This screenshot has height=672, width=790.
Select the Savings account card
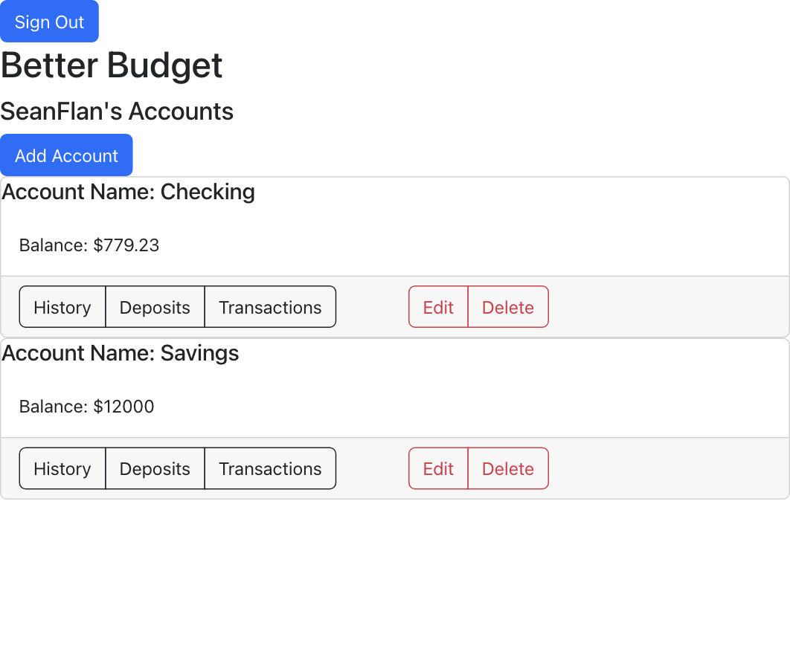(x=394, y=387)
